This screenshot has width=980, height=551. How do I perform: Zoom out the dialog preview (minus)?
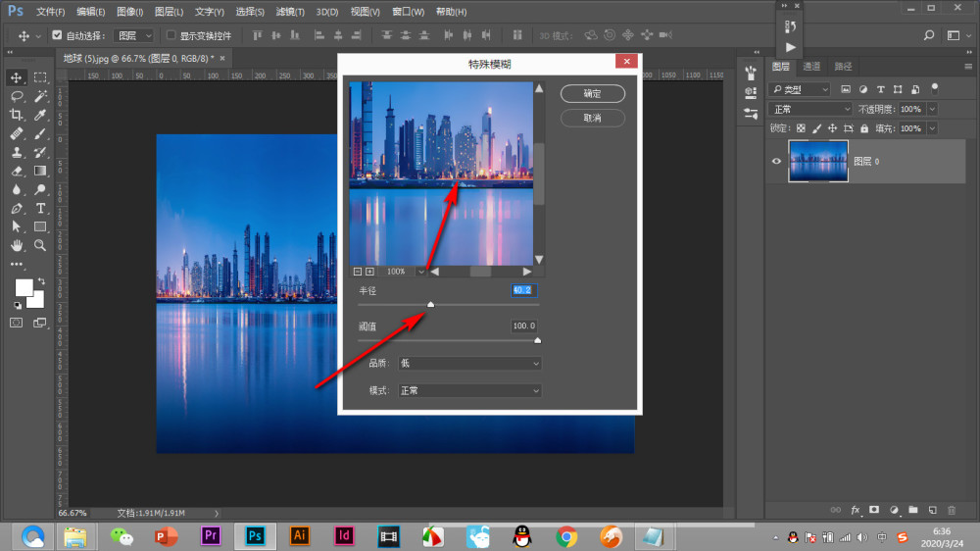coord(358,272)
